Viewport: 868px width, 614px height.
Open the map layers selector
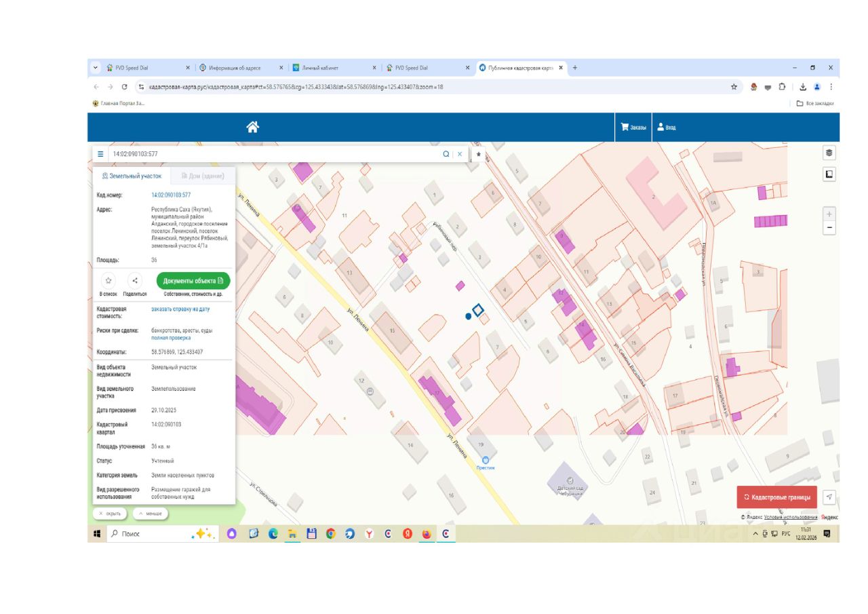tap(829, 153)
